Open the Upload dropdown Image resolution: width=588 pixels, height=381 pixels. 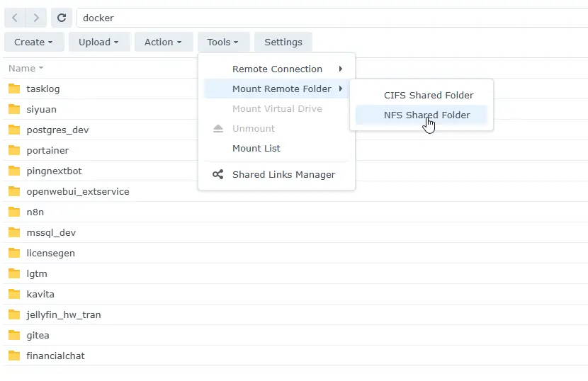(x=98, y=42)
